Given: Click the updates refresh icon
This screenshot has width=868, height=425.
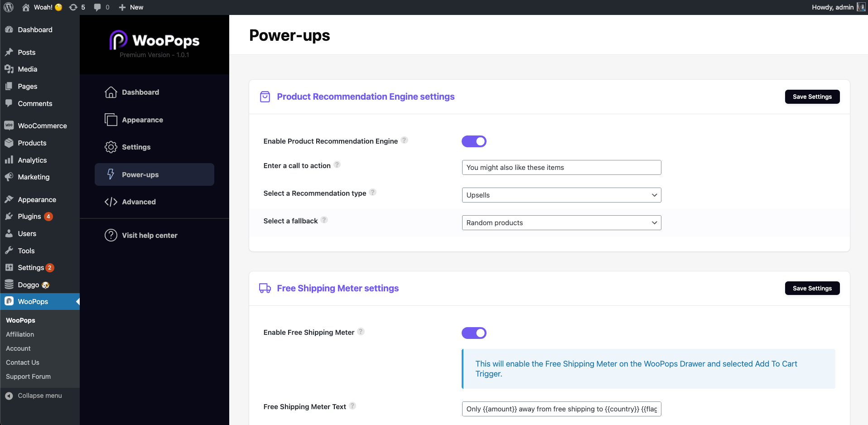Looking at the screenshot, I should coord(73,7).
